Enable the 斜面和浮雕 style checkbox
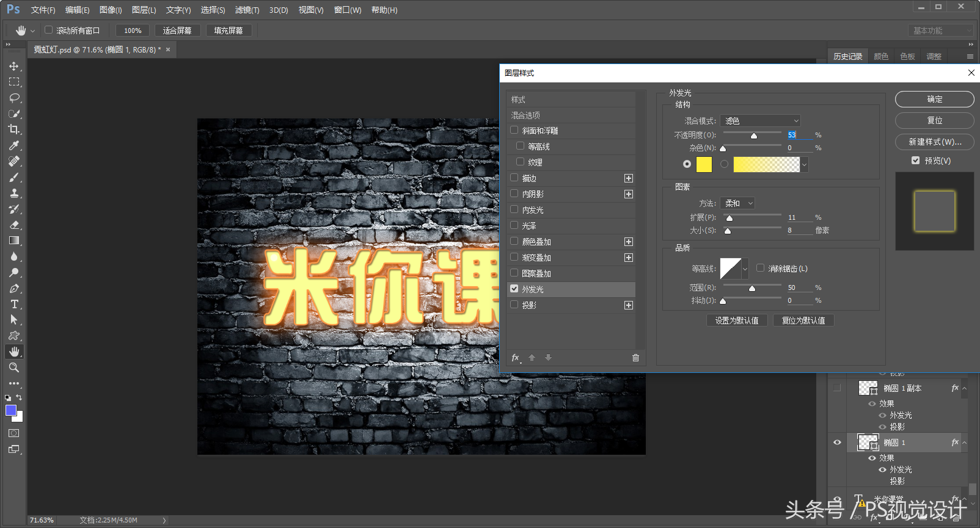Viewport: 980px width, 528px height. [x=514, y=130]
